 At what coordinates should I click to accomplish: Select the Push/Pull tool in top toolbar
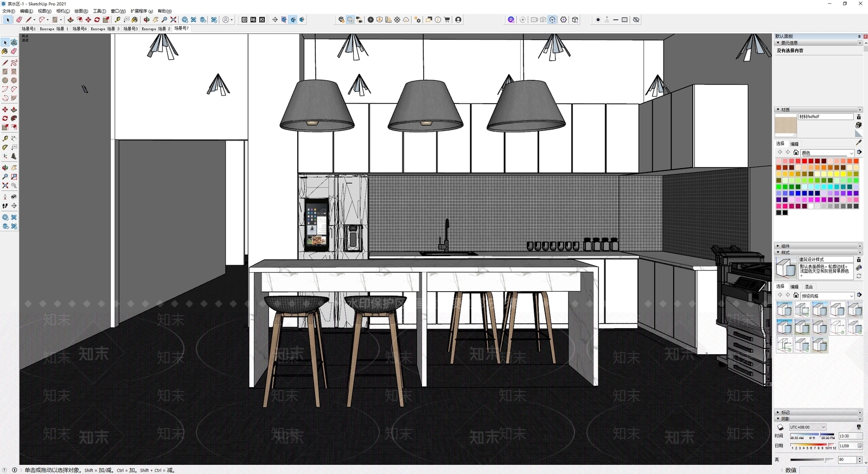pyautogui.click(x=71, y=20)
